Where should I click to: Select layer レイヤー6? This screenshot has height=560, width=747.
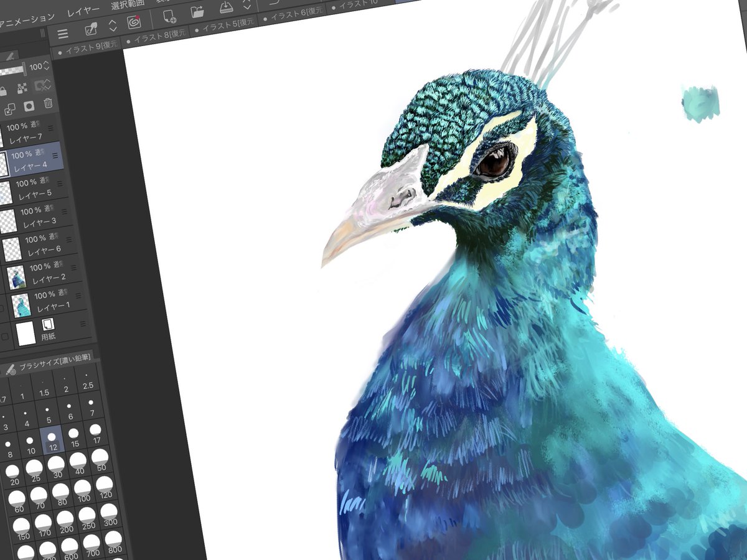[39, 244]
